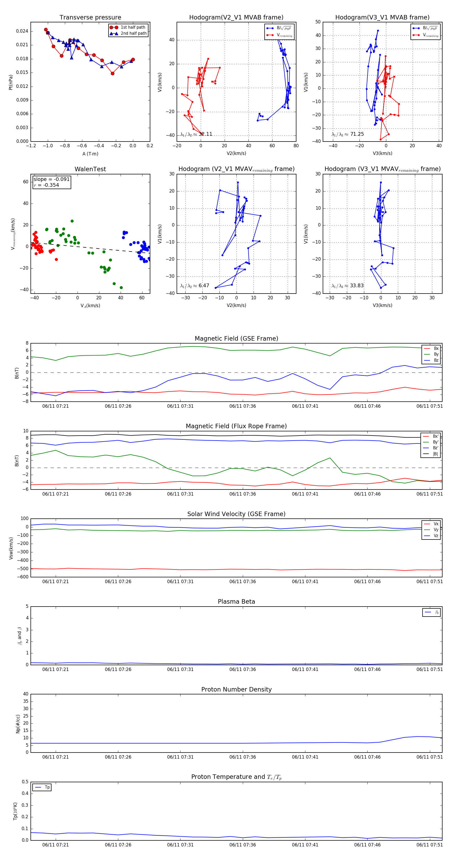Select B/√μ0ρ legend entry in V2_V1 MVAB hodogram
473x868 pixels.
pos(279,28)
